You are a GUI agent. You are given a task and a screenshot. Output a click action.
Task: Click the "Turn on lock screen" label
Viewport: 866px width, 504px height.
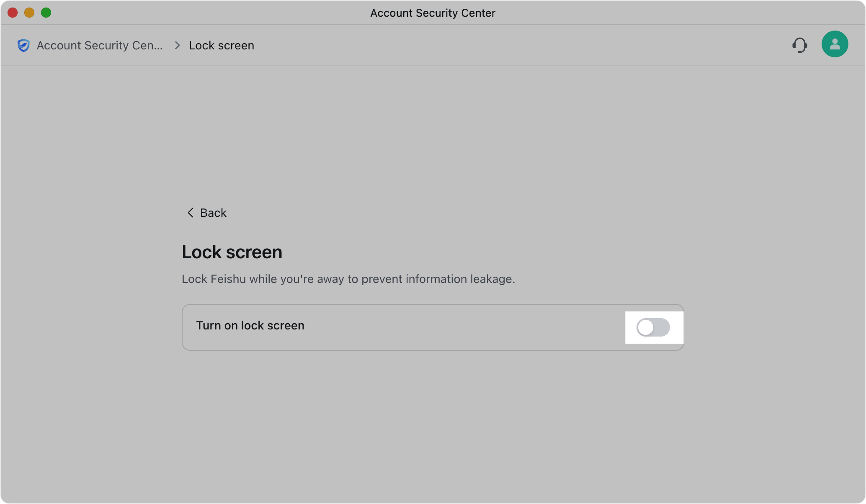coord(250,326)
